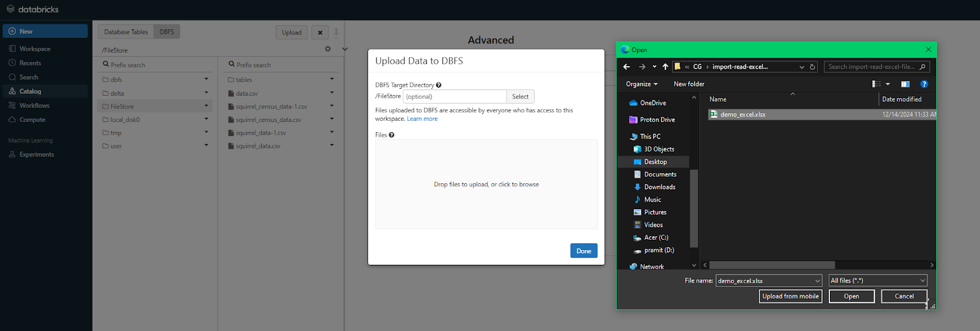The width and height of the screenshot is (980, 331).
Task: Click the optional target directory input
Action: pyautogui.click(x=454, y=96)
